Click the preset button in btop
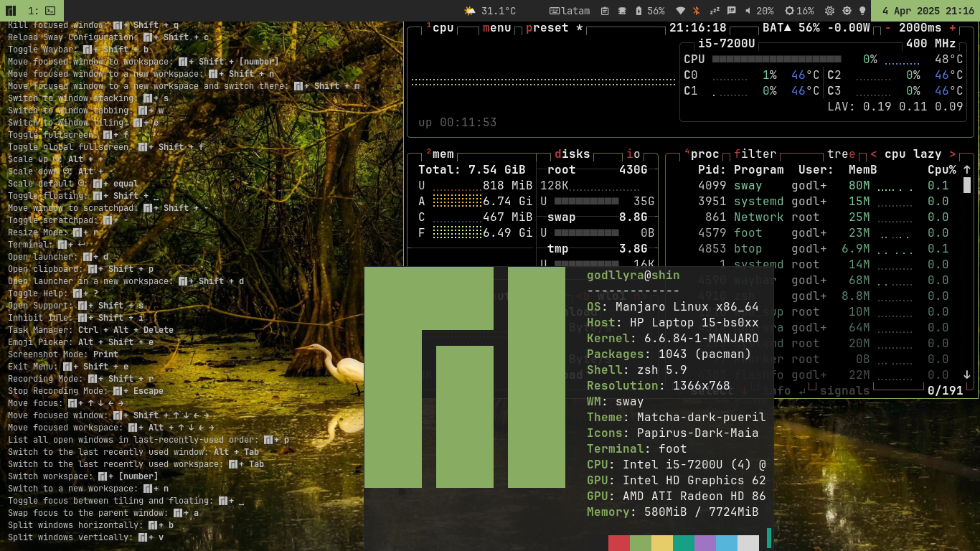The image size is (980, 551). pyautogui.click(x=547, y=28)
